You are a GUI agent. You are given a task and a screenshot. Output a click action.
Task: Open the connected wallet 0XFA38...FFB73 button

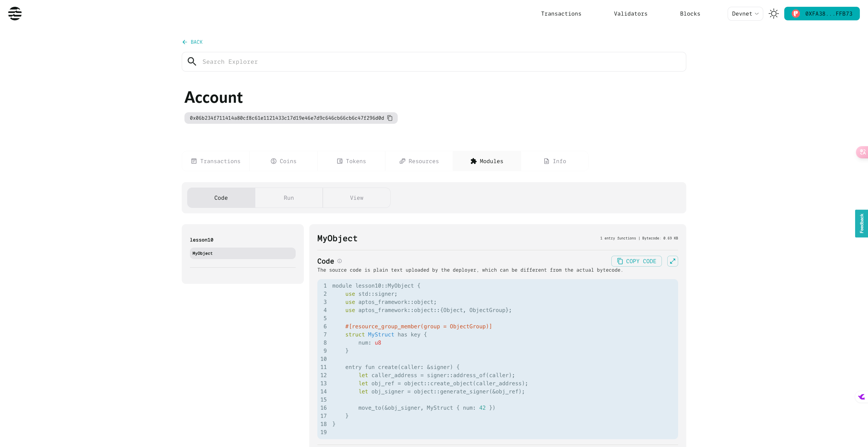click(x=822, y=14)
